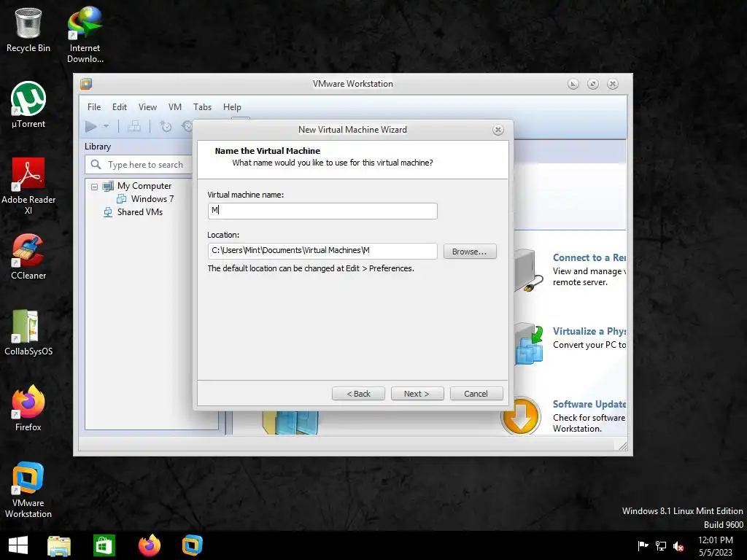
Task: Open the Recycle Bin desktop icon
Action: pos(28,29)
